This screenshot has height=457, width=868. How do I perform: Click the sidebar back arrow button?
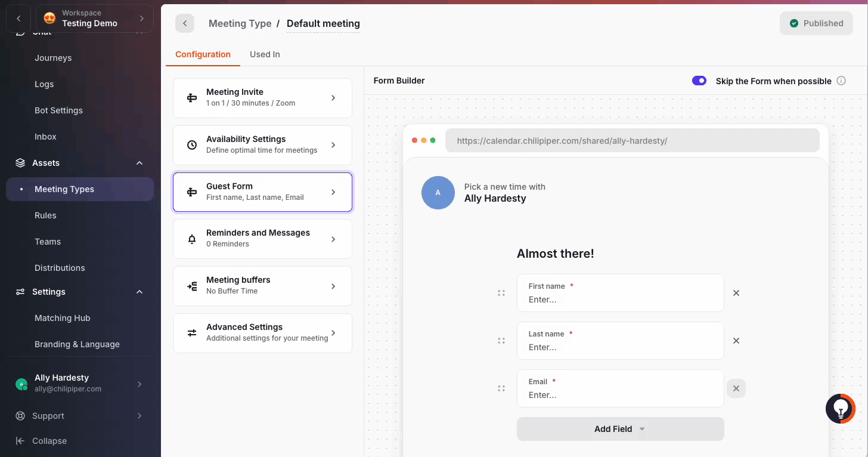pos(18,18)
